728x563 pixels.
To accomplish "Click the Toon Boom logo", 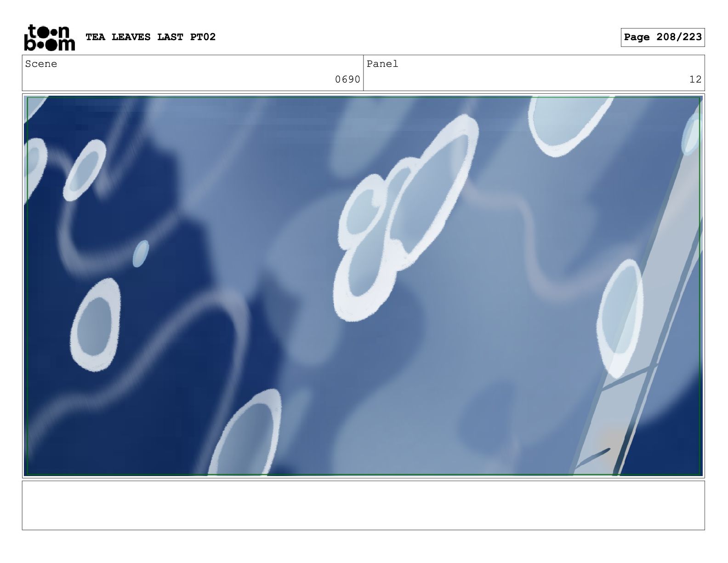I will [x=49, y=37].
